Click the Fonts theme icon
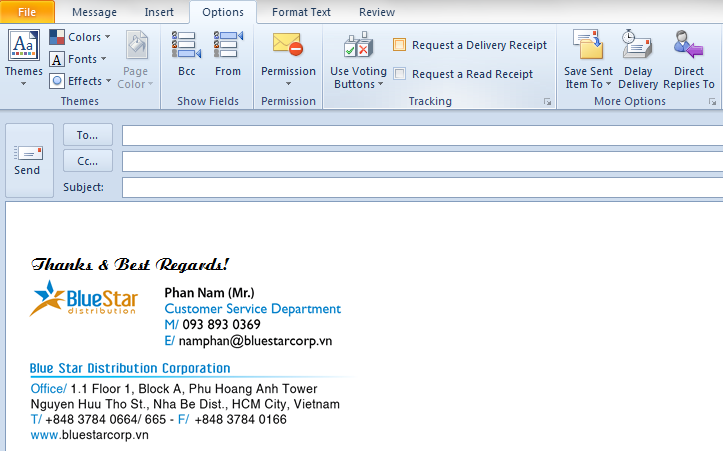723x451 pixels. pos(57,59)
